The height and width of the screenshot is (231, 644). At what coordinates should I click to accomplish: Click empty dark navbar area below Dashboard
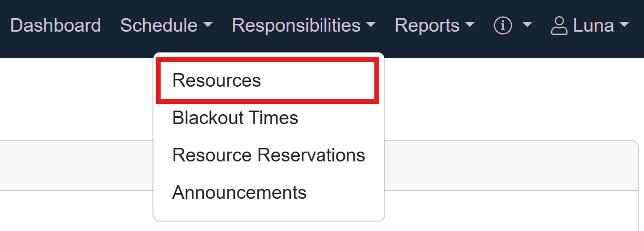coord(55,49)
